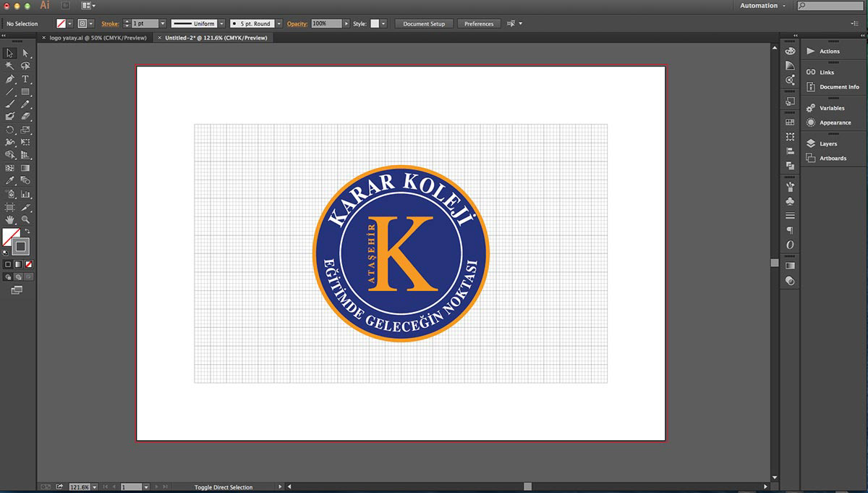The height and width of the screenshot is (493, 868).
Task: Open the fill color dropdown in control bar
Action: pyautogui.click(x=70, y=24)
